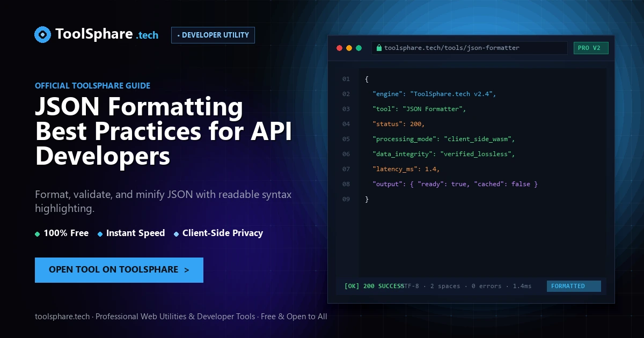This screenshot has width=644, height=338.
Task: Click the ToolSphare circular logo icon
Action: click(x=42, y=35)
